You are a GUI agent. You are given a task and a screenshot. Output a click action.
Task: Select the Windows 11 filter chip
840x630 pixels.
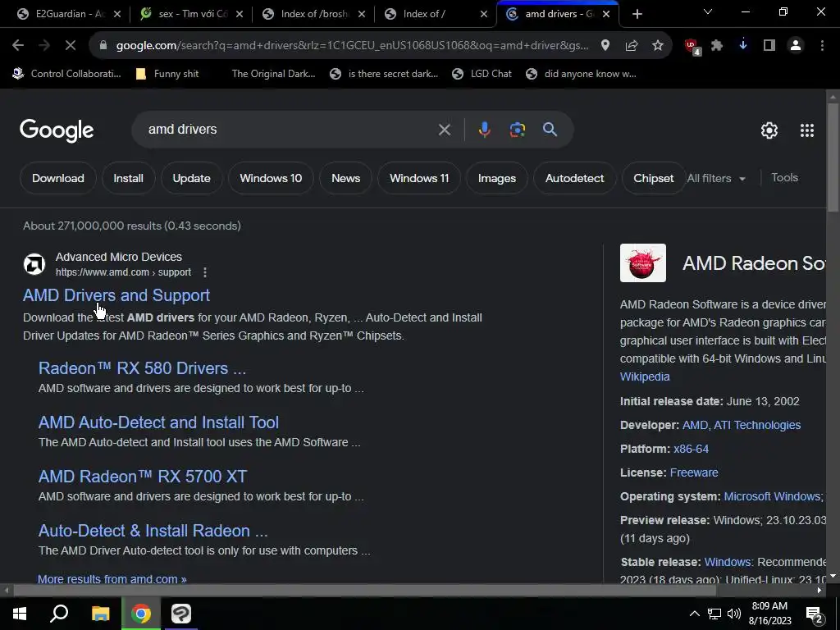pyautogui.click(x=419, y=178)
